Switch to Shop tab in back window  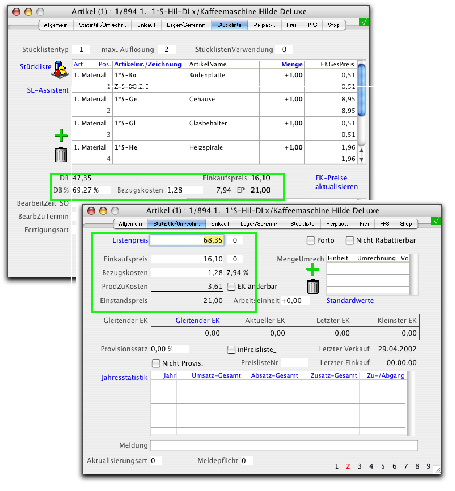334,25
